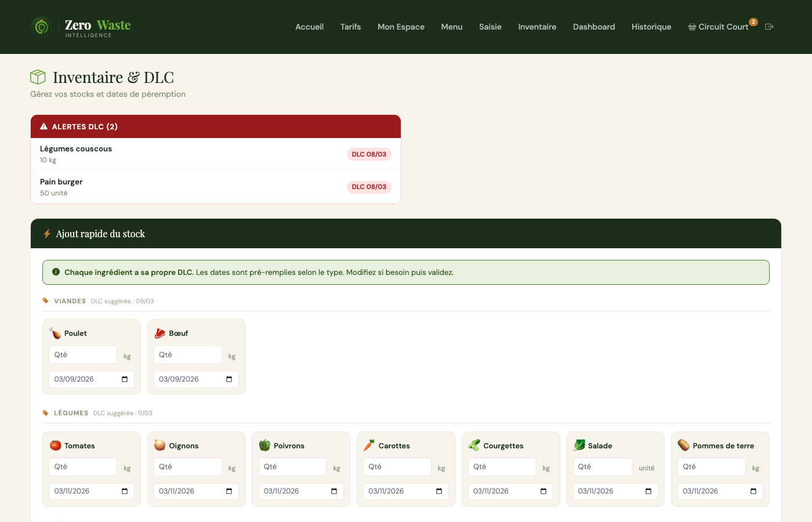Click the warning triangle in Alertes DLC
This screenshot has width=812, height=522.
coord(43,126)
